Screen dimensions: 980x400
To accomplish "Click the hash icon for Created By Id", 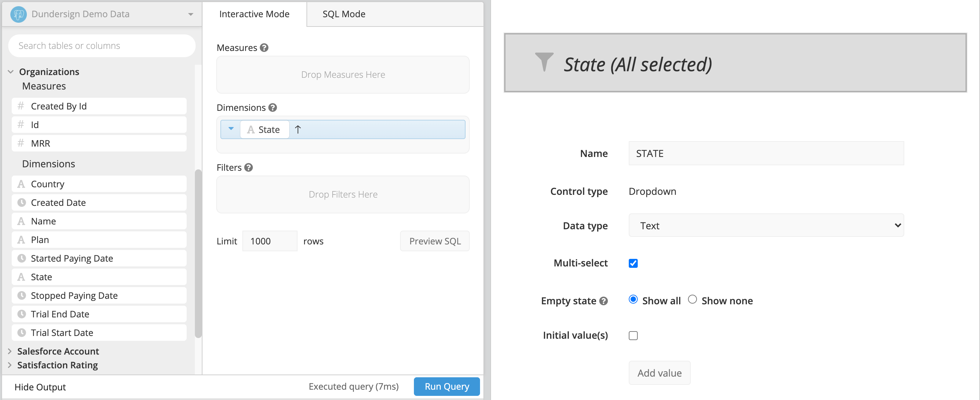I will pyautogui.click(x=21, y=106).
